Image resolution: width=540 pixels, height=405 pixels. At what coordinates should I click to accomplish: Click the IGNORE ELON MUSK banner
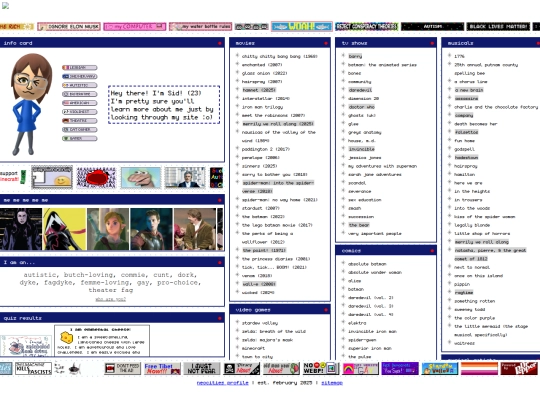(69, 27)
